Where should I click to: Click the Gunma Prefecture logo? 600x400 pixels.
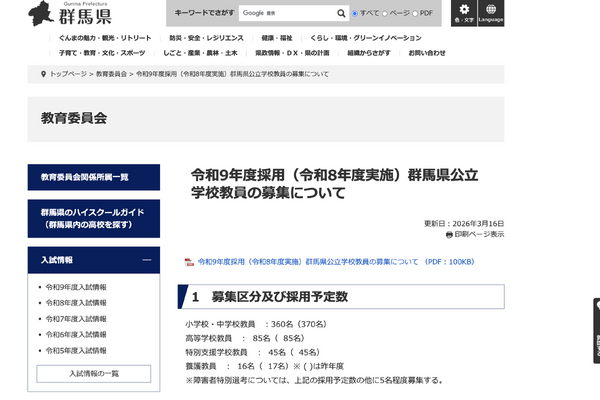point(70,13)
